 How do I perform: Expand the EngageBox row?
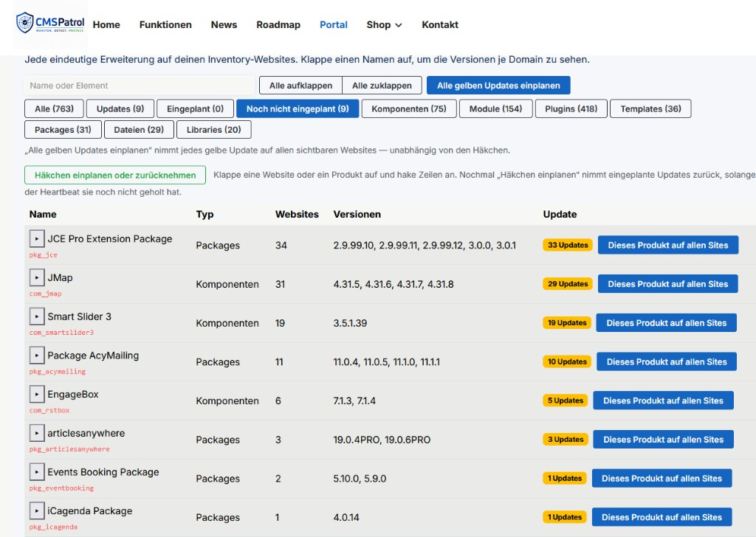pyautogui.click(x=37, y=395)
